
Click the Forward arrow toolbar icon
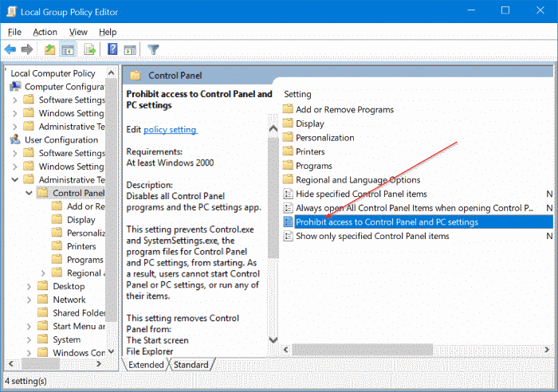point(27,49)
